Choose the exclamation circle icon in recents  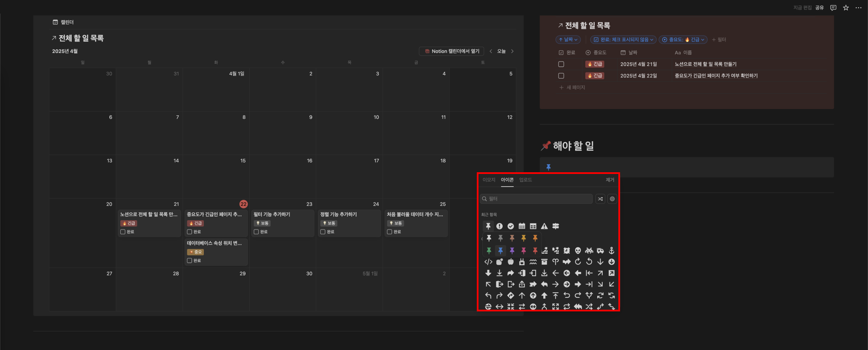coord(499,226)
